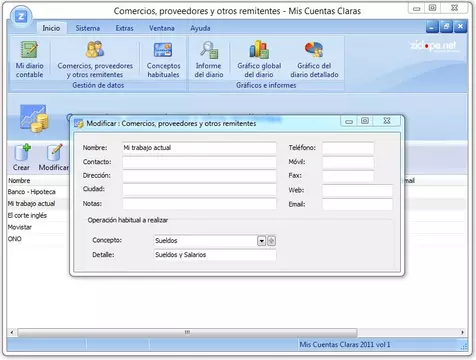Open Informe del diario
The image size is (476, 360).
pos(209,49)
